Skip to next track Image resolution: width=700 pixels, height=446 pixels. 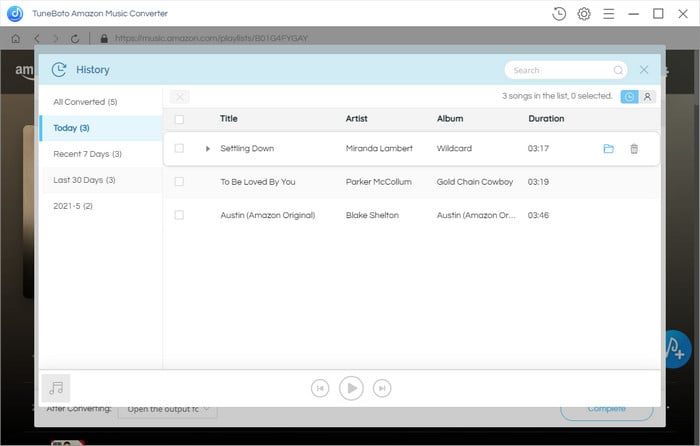click(x=382, y=388)
